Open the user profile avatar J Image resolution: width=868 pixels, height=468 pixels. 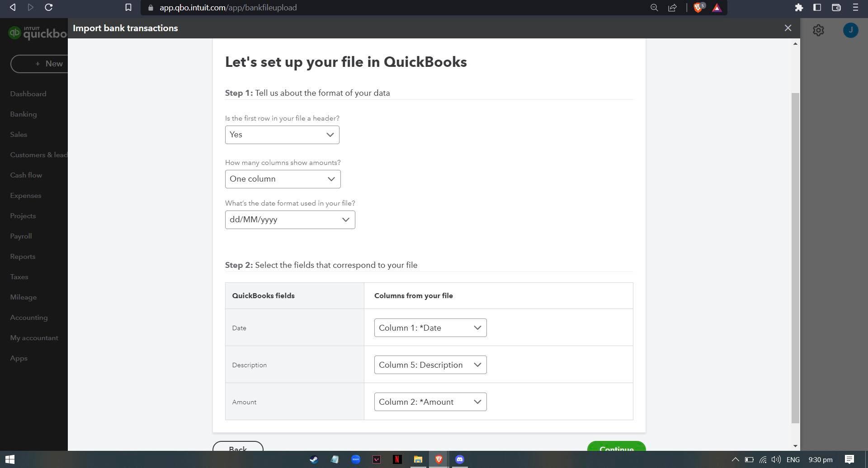point(850,30)
